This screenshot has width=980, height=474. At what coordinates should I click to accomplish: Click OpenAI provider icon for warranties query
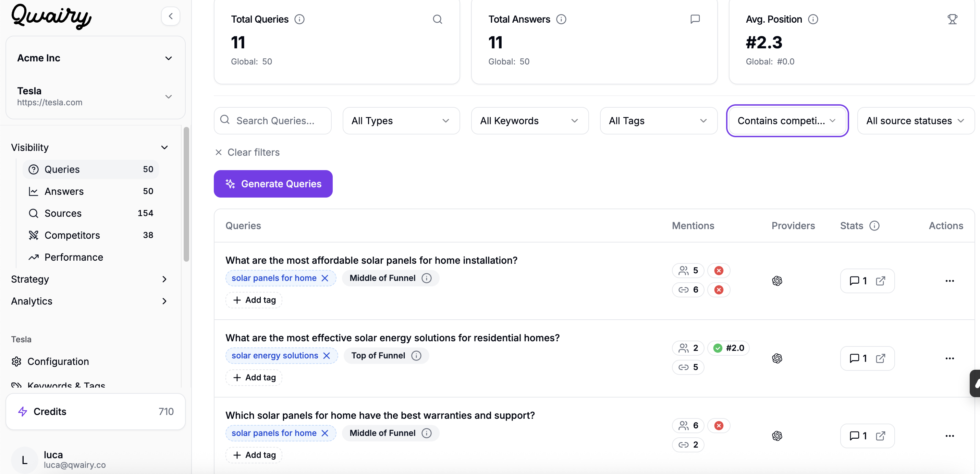[x=777, y=436]
